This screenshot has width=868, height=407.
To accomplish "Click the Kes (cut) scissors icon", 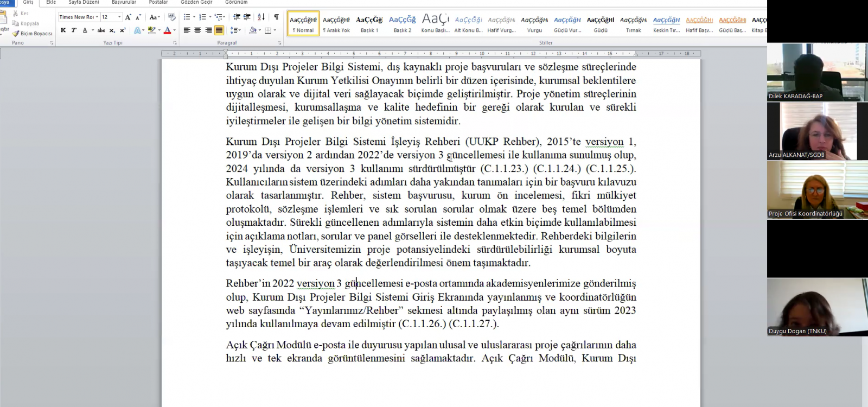I will [x=16, y=14].
